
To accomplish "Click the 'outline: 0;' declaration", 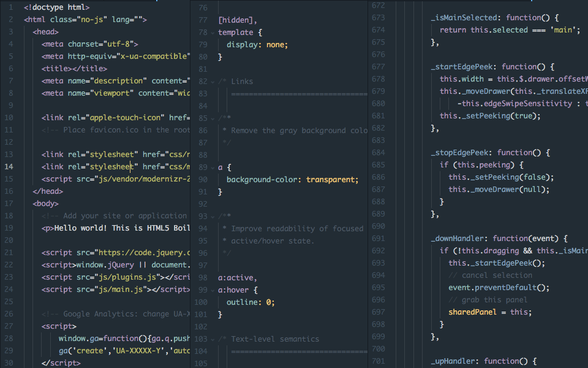I will (x=251, y=302).
